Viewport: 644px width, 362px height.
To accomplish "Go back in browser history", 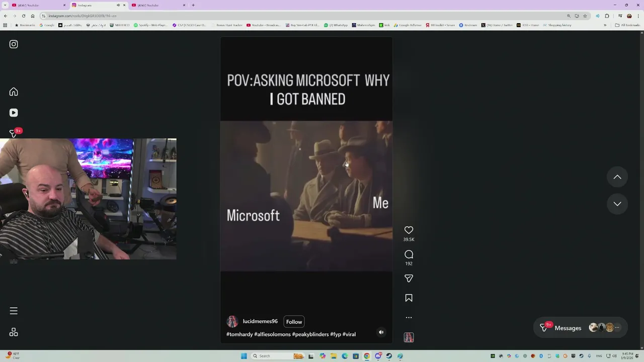I will (x=6, y=16).
